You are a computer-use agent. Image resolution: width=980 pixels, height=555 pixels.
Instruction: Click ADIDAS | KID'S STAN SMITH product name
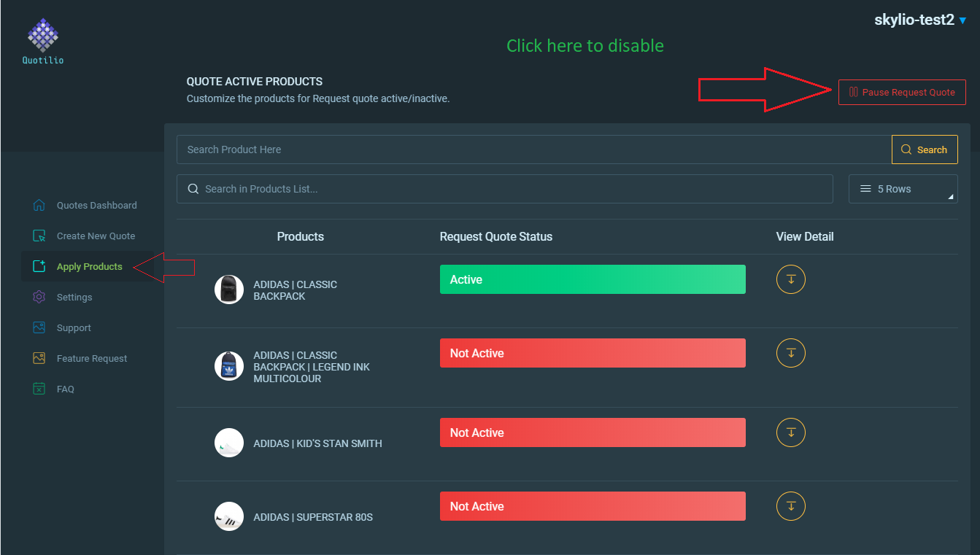coord(317,443)
